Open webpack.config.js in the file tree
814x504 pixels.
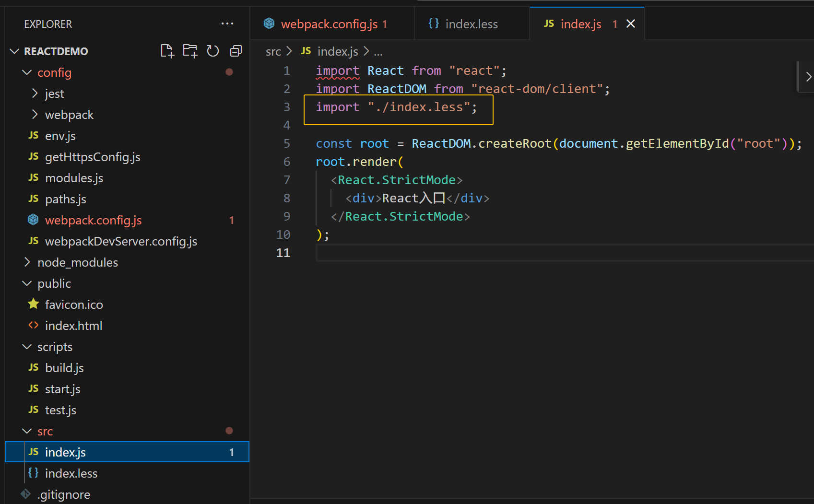(127, 220)
